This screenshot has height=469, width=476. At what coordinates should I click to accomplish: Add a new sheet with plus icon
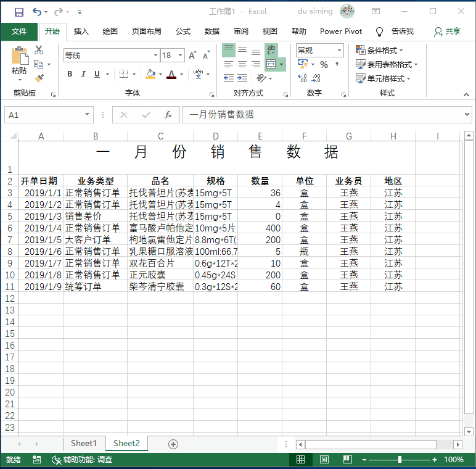[173, 444]
